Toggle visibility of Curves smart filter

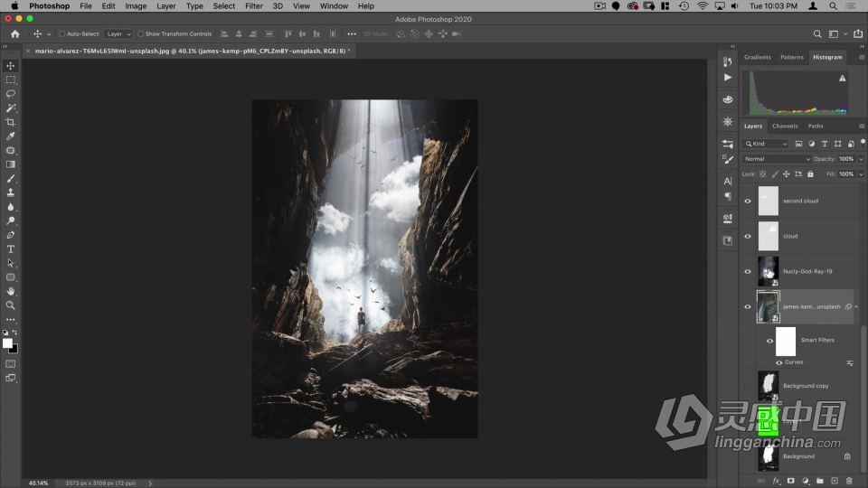(x=778, y=362)
